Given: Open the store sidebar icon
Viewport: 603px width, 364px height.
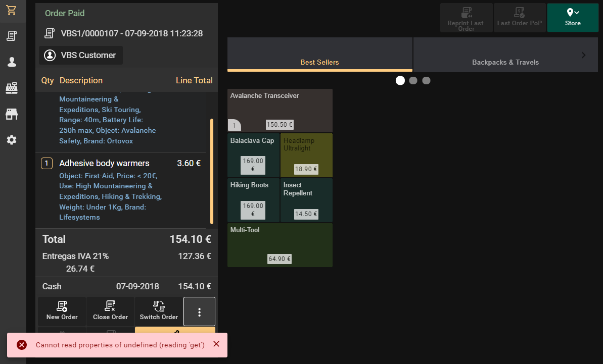Looking at the screenshot, I should 12,114.
